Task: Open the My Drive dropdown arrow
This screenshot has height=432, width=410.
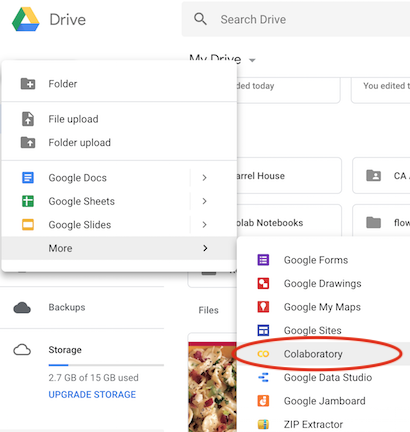Action: [x=252, y=60]
